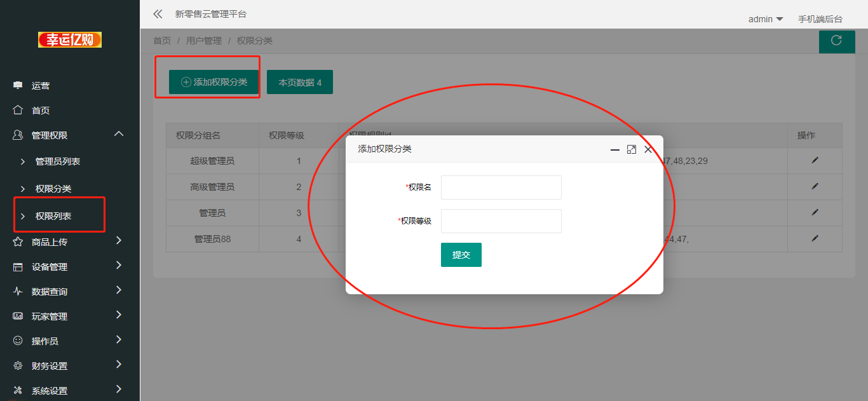Click the 幸运亿购 logo
868x401 pixels.
point(70,40)
